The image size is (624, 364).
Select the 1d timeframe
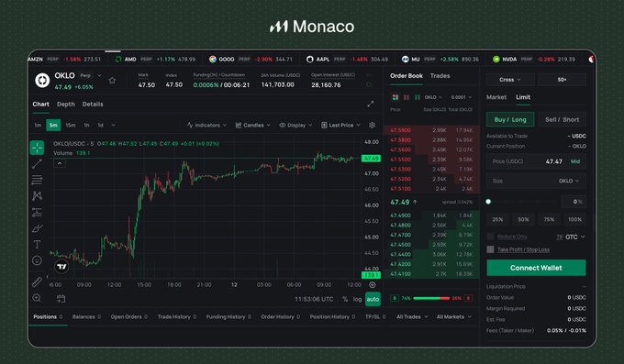tap(101, 126)
